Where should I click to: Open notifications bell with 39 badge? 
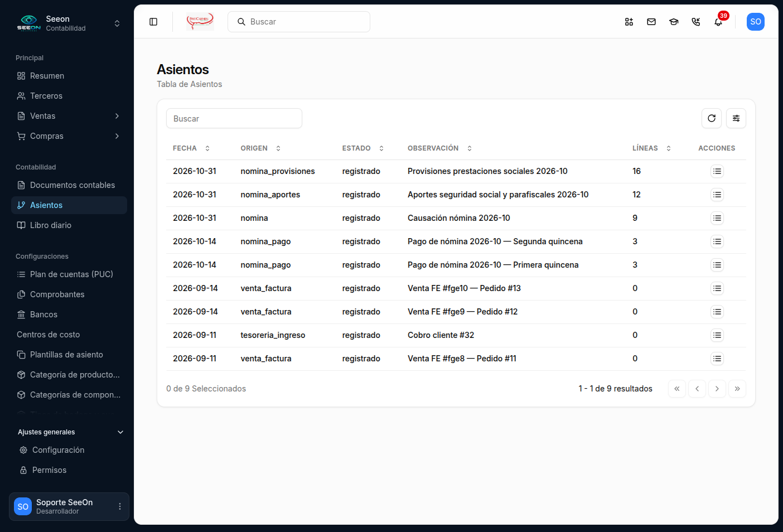pos(718,22)
